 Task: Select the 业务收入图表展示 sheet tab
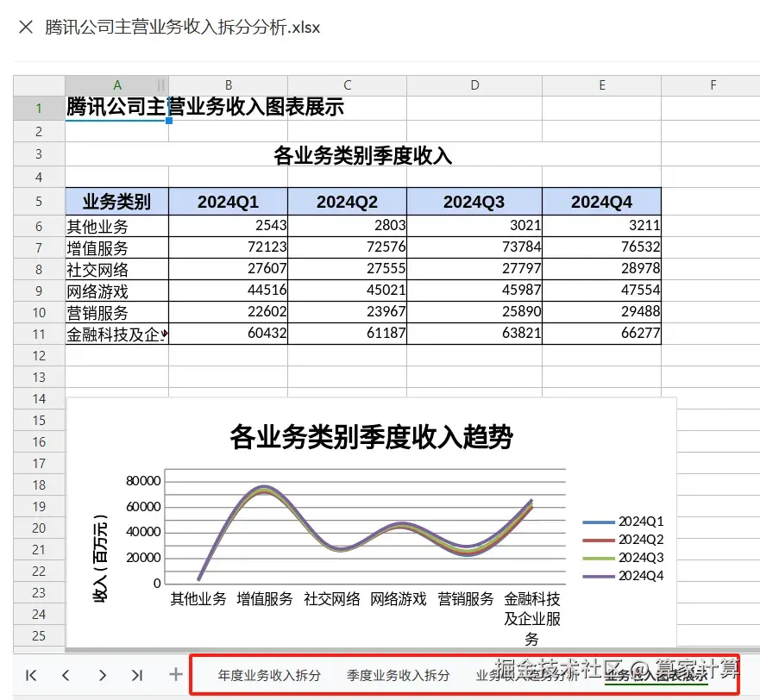656,675
